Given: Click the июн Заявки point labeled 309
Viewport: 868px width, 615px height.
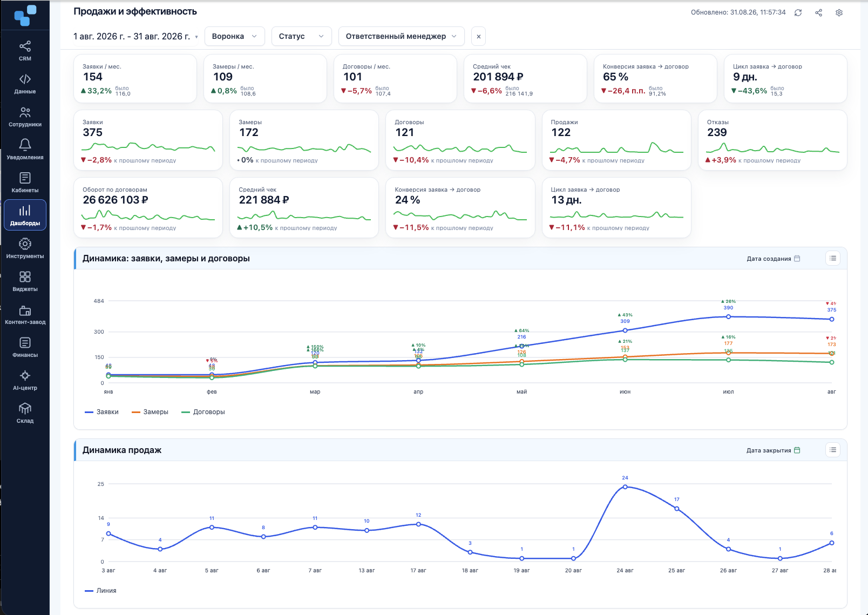Looking at the screenshot, I should pyautogui.click(x=625, y=330).
